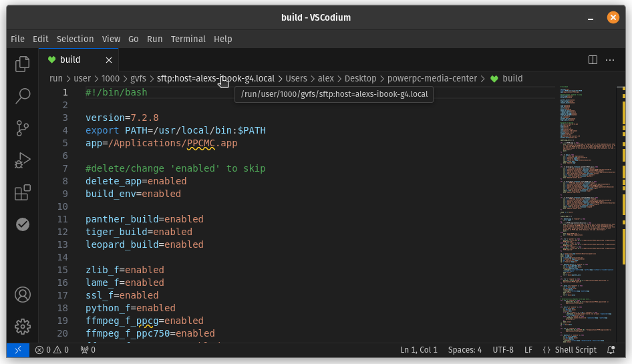The height and width of the screenshot is (364, 632).
Task: Open the Extensions view
Action: coord(23,192)
